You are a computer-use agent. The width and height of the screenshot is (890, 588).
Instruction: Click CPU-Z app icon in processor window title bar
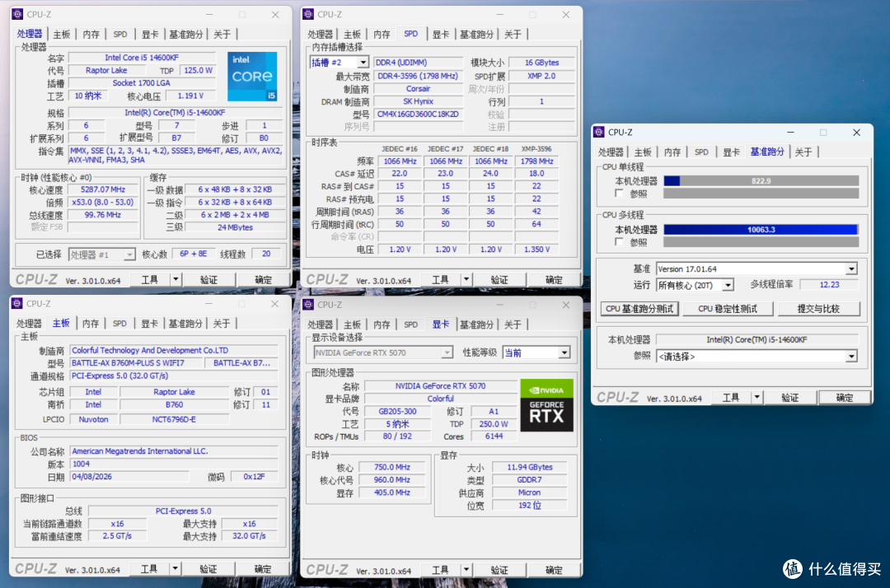pyautogui.click(x=17, y=14)
